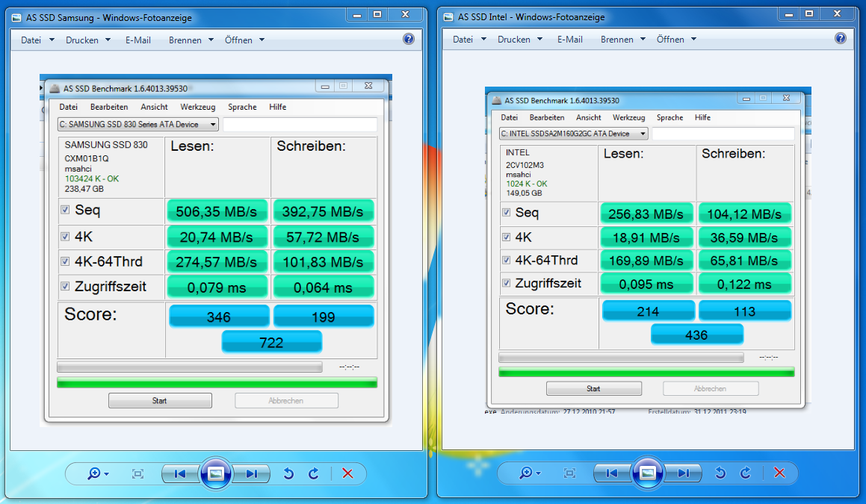
Task: Click 256,83 MB/s Seq read result
Action: point(646,214)
